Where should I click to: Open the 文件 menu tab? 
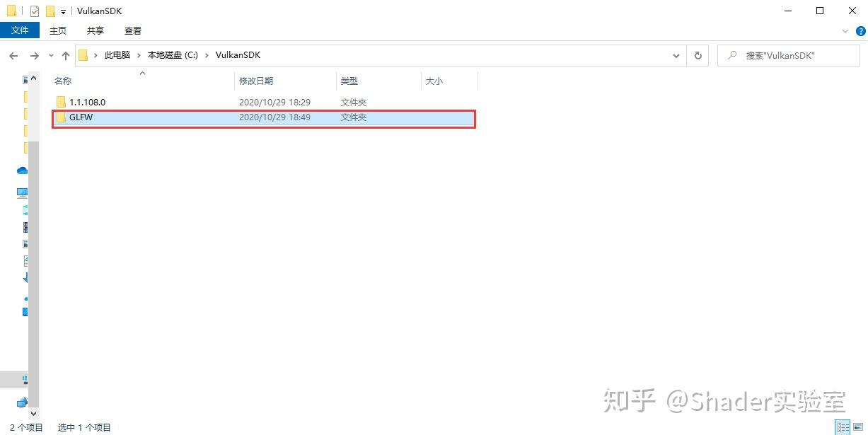click(20, 30)
